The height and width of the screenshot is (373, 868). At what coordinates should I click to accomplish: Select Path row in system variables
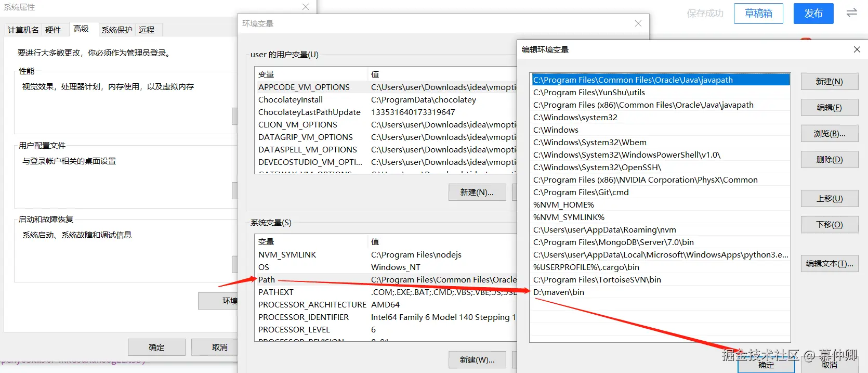click(386, 279)
